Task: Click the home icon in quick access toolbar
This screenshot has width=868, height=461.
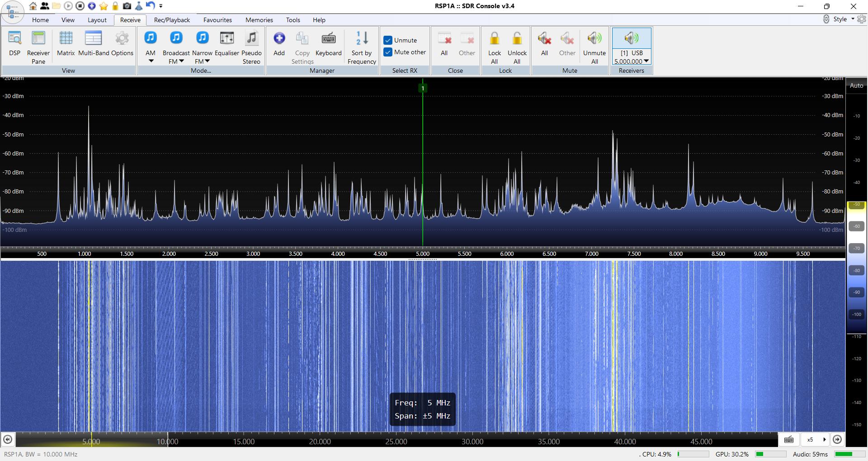Action: [33, 6]
